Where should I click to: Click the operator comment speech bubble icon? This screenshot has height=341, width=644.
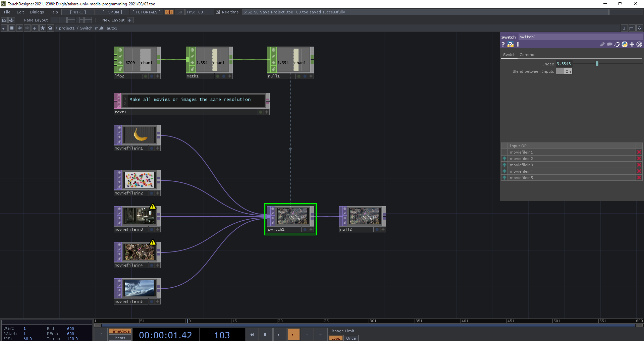coord(609,45)
